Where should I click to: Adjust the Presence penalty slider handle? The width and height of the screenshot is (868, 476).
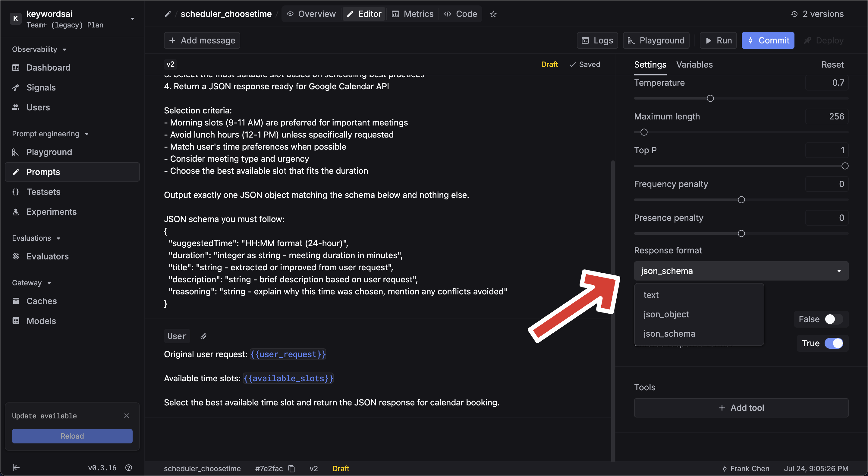(741, 233)
